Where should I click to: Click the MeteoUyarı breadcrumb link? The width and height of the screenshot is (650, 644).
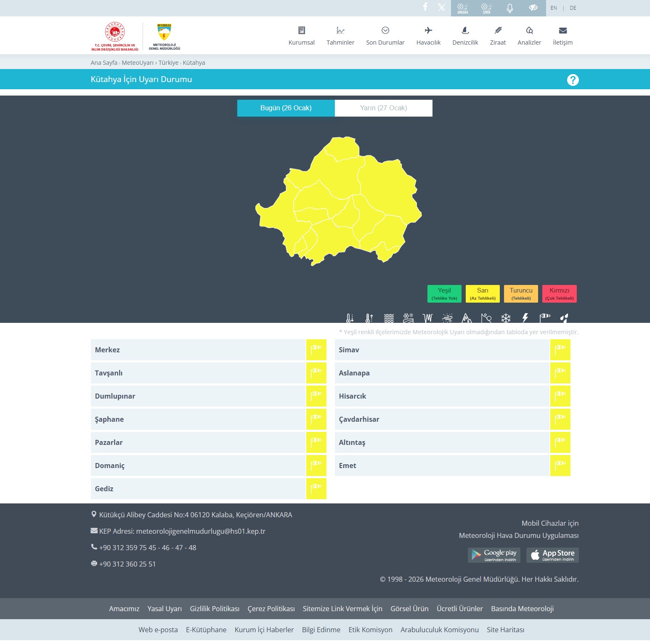138,63
